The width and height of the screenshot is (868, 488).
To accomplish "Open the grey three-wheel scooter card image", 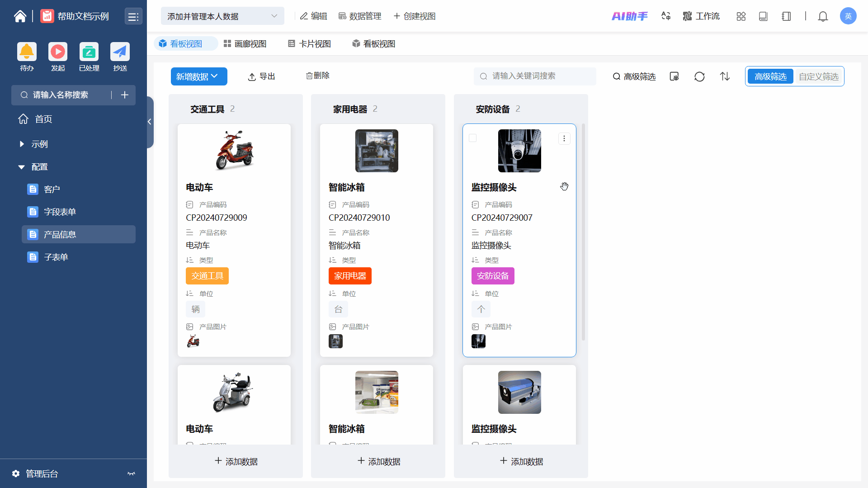I will pyautogui.click(x=234, y=392).
